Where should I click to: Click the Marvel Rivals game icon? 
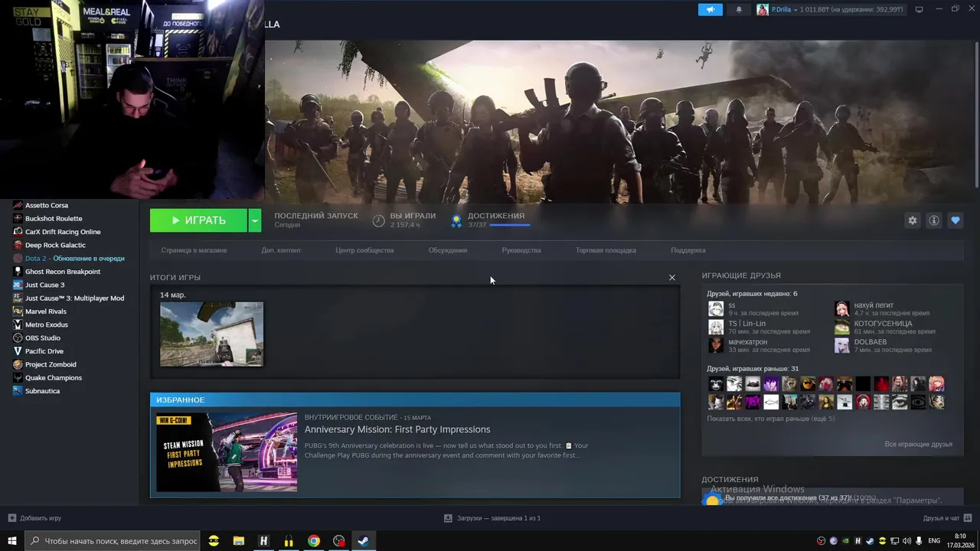tap(18, 311)
